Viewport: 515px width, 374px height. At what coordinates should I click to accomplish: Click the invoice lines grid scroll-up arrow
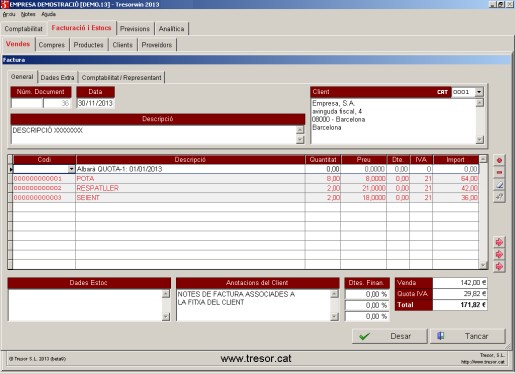click(483, 159)
